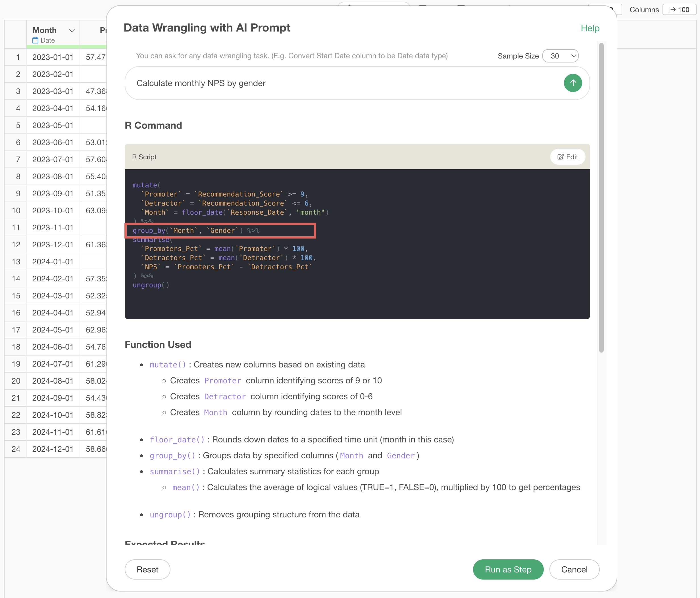The image size is (700, 598).
Task: Open the Month column header menu
Action: pyautogui.click(x=72, y=31)
